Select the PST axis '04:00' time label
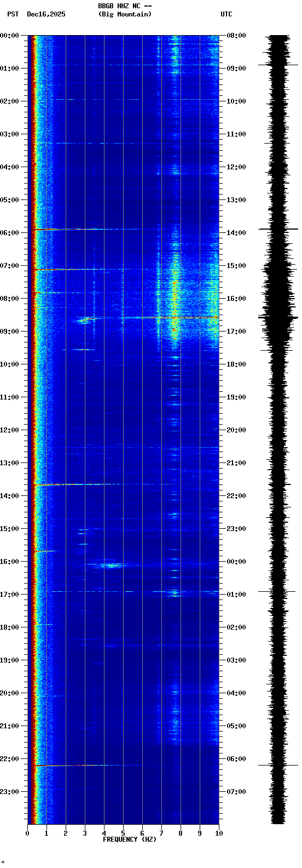302x868 pixels. tap(10, 167)
